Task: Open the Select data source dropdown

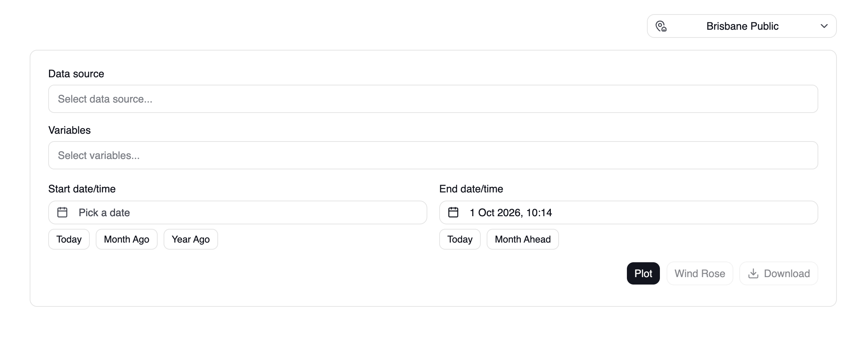Action: pyautogui.click(x=433, y=99)
